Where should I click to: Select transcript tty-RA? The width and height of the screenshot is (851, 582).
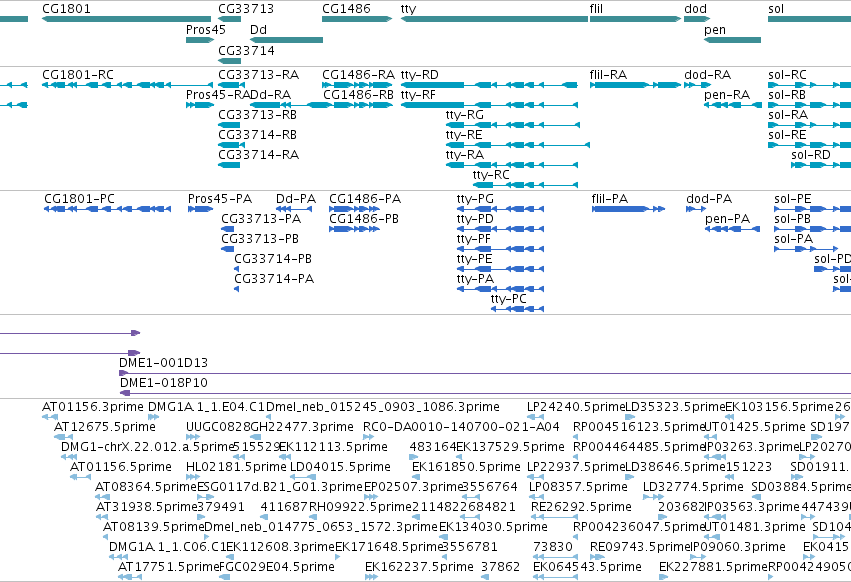point(512,165)
